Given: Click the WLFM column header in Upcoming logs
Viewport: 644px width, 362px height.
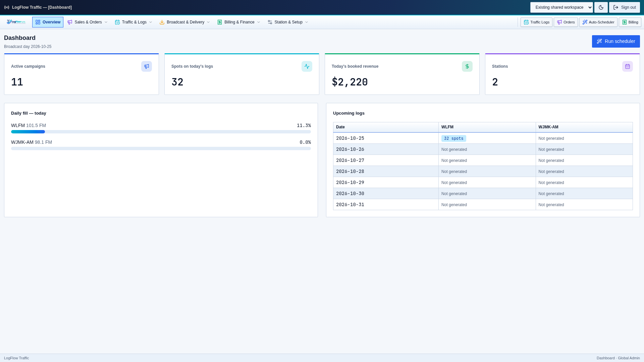Looking at the screenshot, I should click(487, 127).
